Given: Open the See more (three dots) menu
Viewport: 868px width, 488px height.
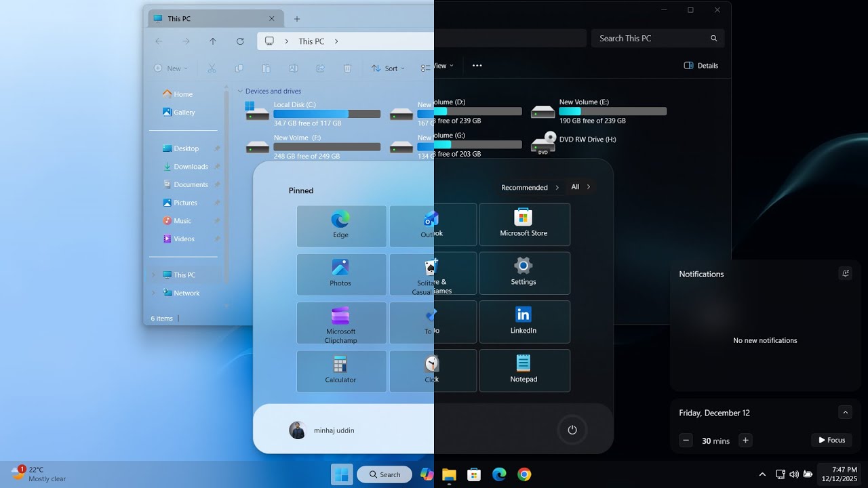Looking at the screenshot, I should coord(477,66).
